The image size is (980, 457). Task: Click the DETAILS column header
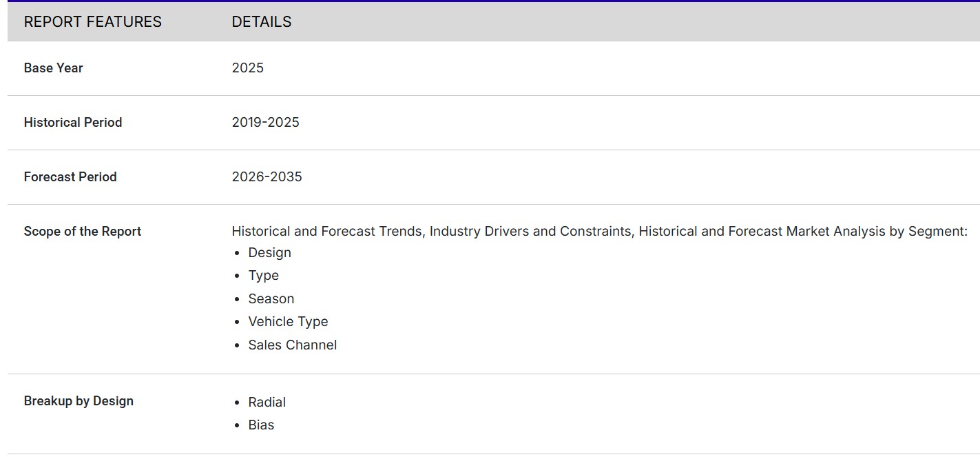[261, 22]
